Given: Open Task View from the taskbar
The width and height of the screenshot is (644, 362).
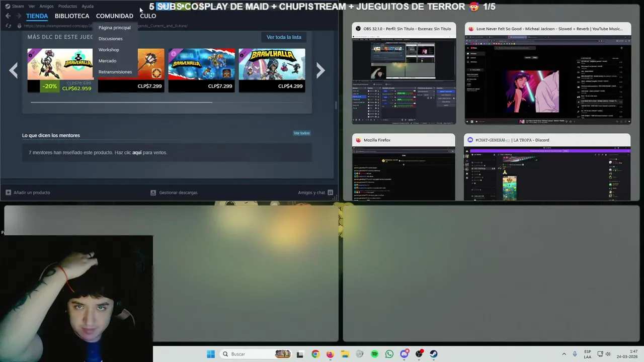Looking at the screenshot, I should 300,354.
